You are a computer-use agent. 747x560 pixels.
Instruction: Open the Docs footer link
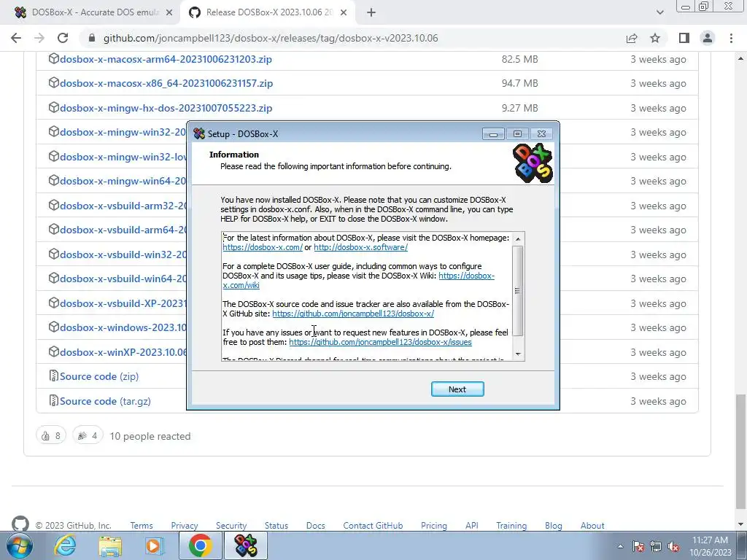315,526
